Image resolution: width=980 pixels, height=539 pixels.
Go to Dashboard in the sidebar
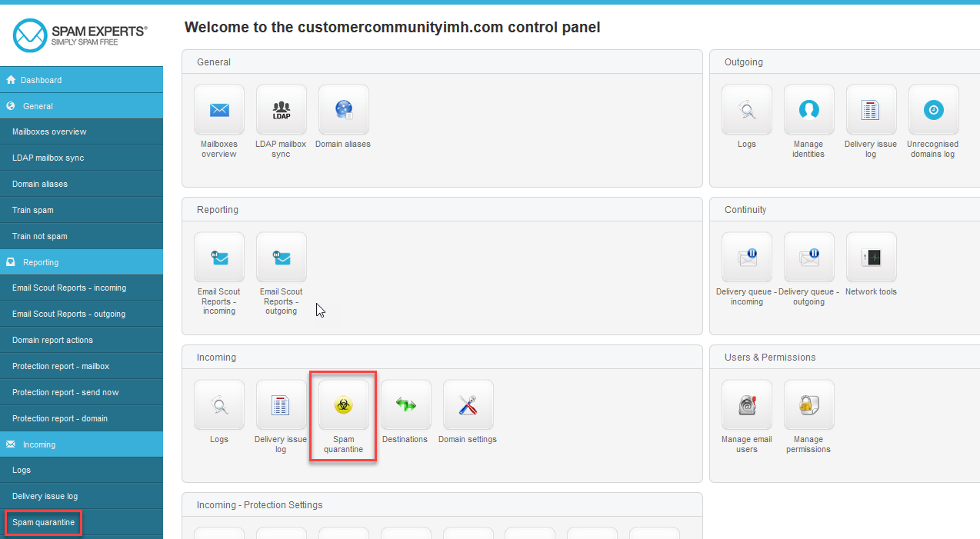(x=82, y=80)
